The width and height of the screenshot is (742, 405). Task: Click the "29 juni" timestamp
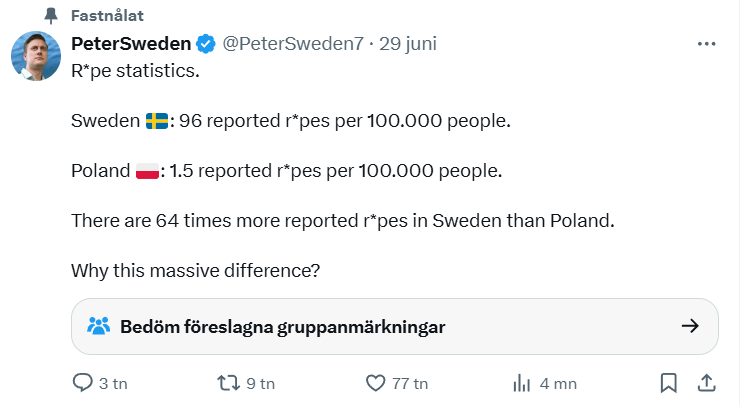coord(408,44)
